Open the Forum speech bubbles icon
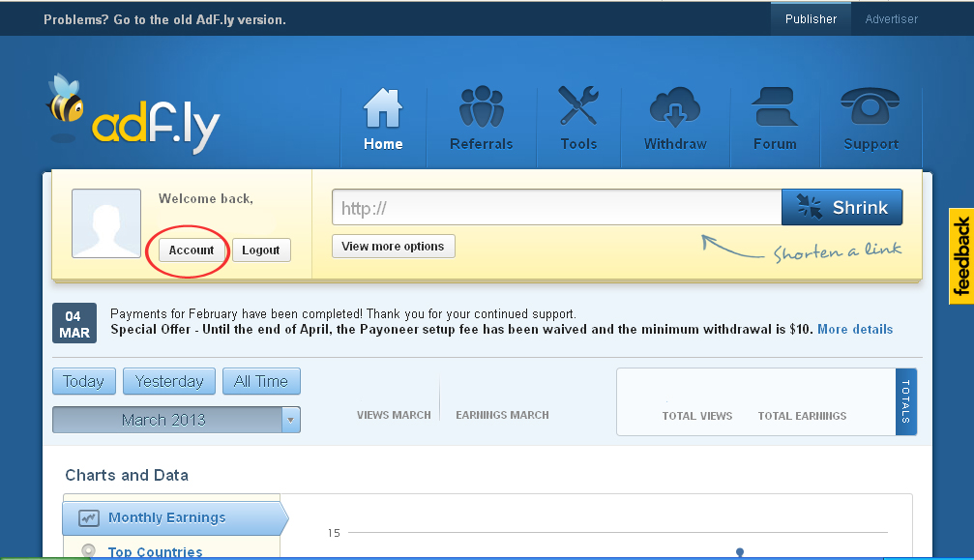This screenshot has width=974, height=560. (775, 106)
